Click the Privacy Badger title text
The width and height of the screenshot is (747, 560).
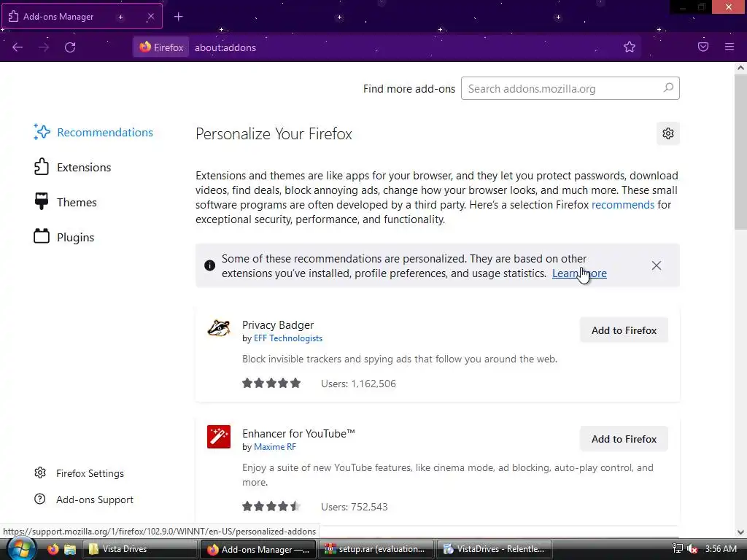point(278,325)
